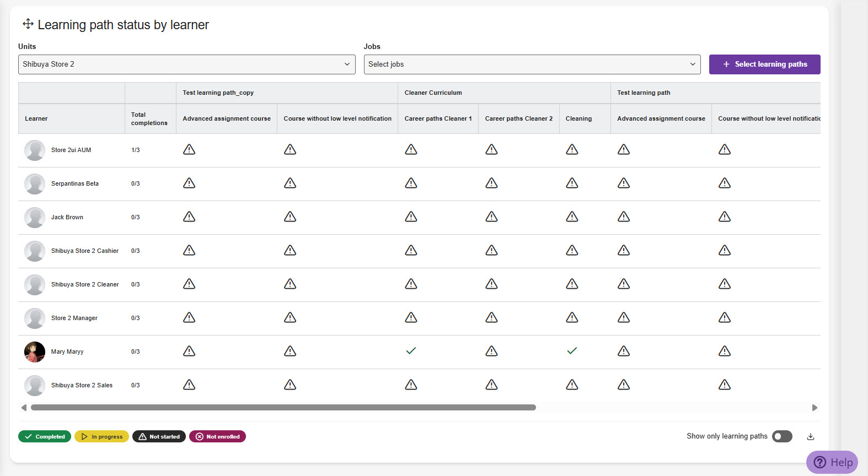868x476 pixels.
Task: Click the horizontal scrollbar of the table
Action: pos(283,408)
